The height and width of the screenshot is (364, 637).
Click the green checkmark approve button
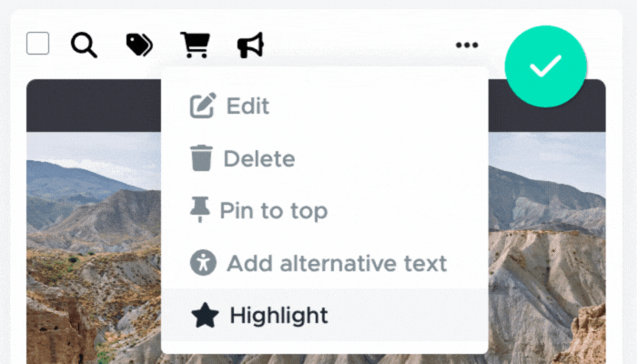[546, 66]
